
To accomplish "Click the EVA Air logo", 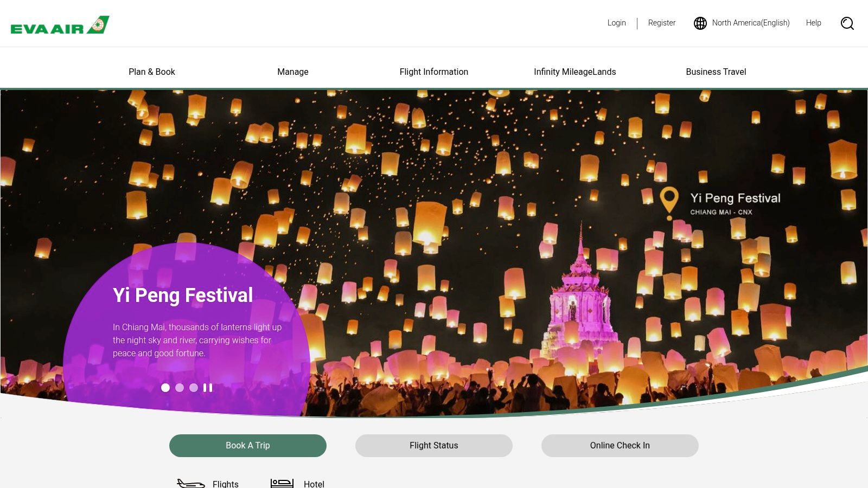I will (x=60, y=25).
